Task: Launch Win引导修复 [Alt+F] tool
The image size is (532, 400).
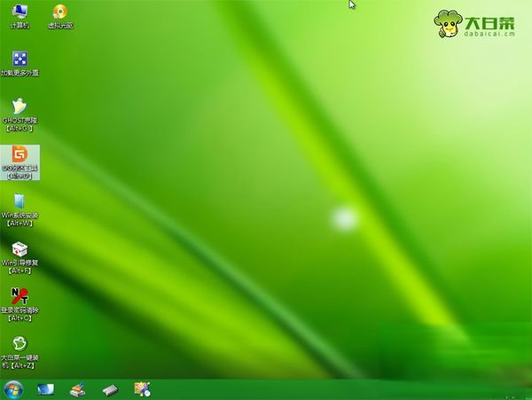Action: pyautogui.click(x=20, y=257)
